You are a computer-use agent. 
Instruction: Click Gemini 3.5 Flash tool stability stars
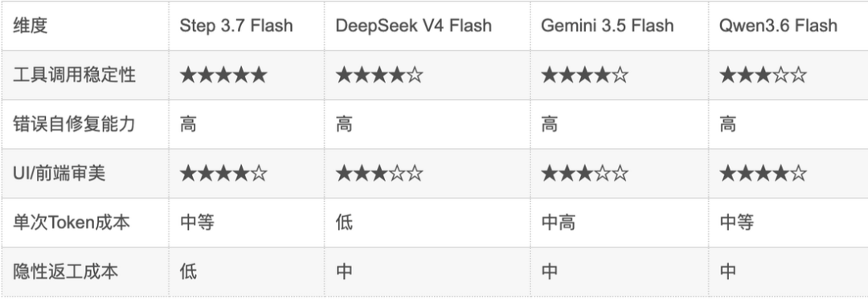coord(584,75)
